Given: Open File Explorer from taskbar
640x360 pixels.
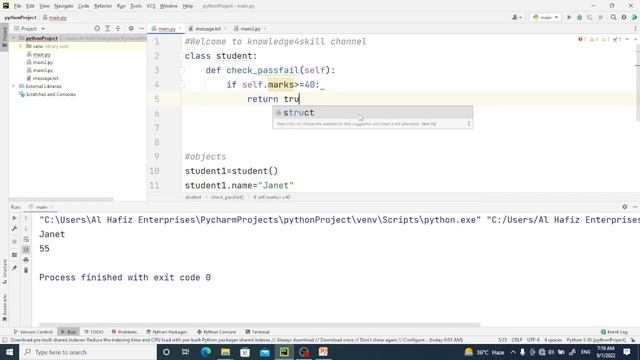Looking at the screenshot, I should (x=225, y=352).
